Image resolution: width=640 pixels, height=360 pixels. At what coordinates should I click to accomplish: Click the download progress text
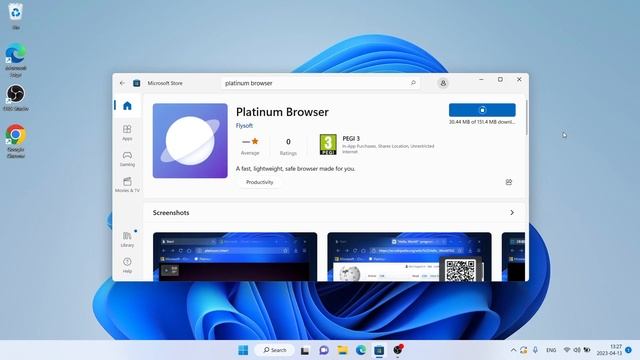click(x=482, y=122)
